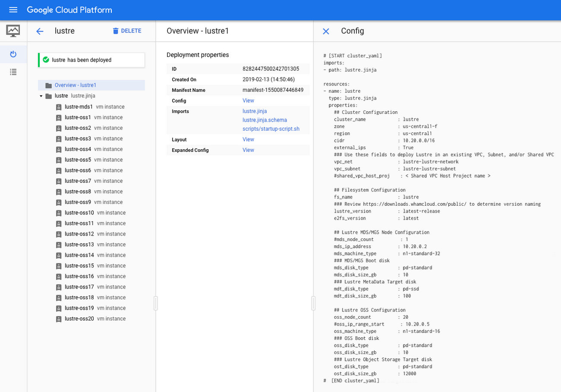Click the splitter handle between tree and overview
The image size is (561, 392).
pos(156,303)
